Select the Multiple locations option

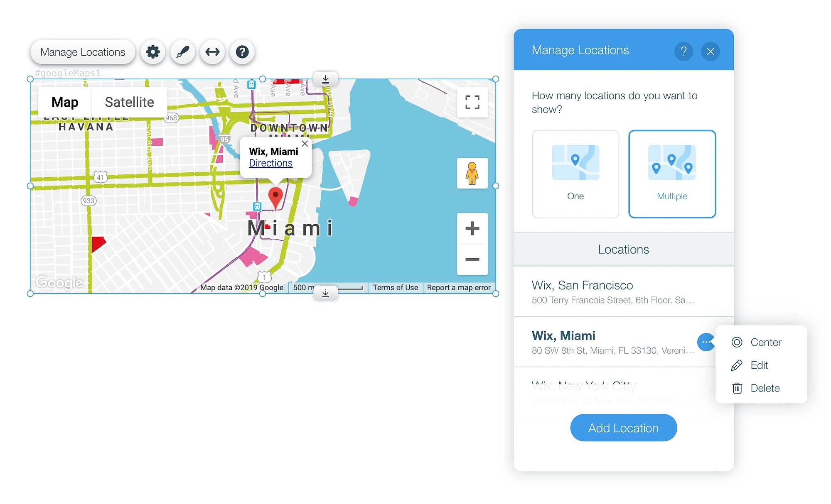(x=672, y=174)
